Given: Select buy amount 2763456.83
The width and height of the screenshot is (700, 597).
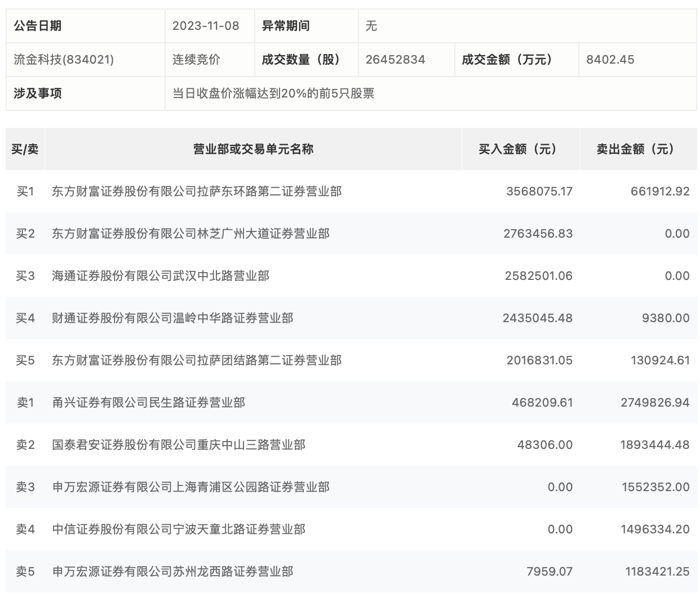Looking at the screenshot, I should click(x=538, y=234).
